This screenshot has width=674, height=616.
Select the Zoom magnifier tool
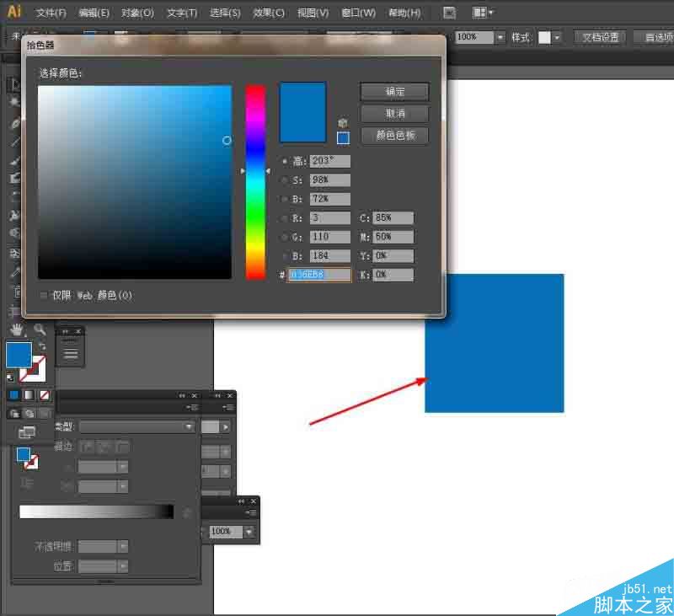pos(40,329)
